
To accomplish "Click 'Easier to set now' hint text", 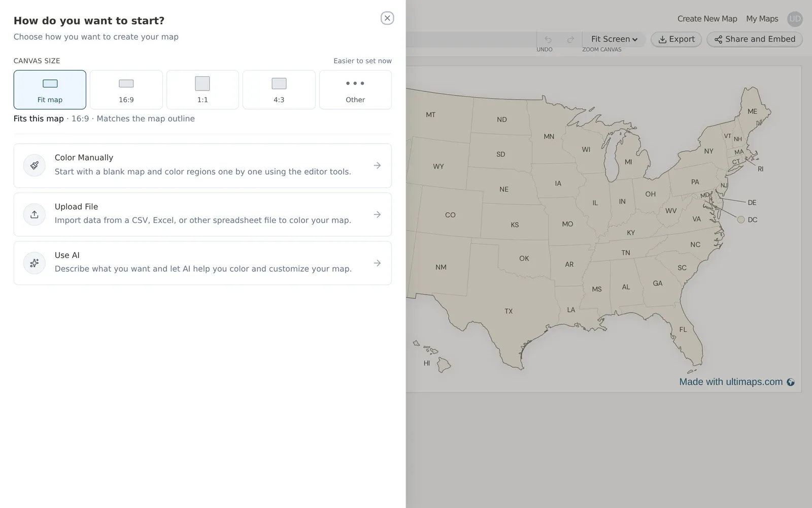I will pyautogui.click(x=362, y=61).
